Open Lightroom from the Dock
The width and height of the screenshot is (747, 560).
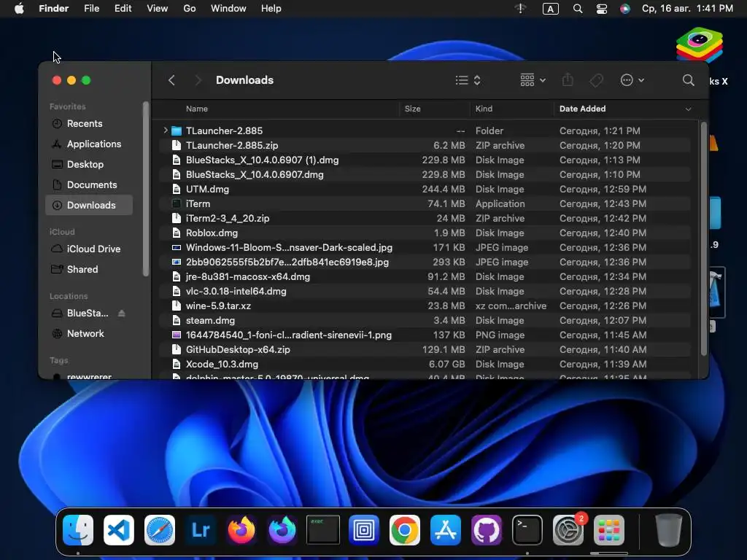(201, 530)
